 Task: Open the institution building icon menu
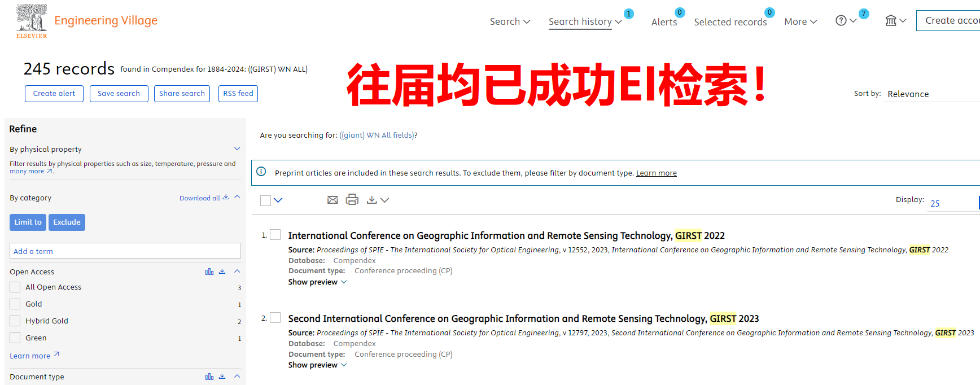click(x=891, y=21)
